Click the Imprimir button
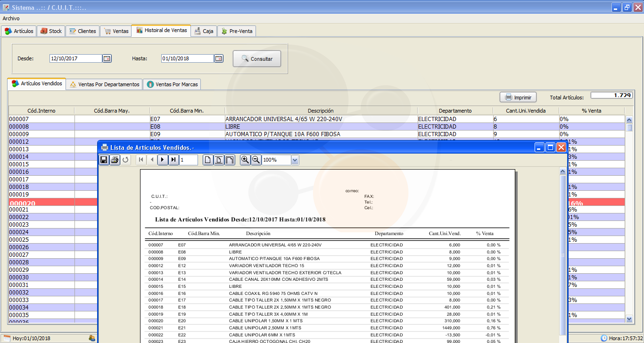This screenshot has width=644, height=343. pyautogui.click(x=518, y=97)
